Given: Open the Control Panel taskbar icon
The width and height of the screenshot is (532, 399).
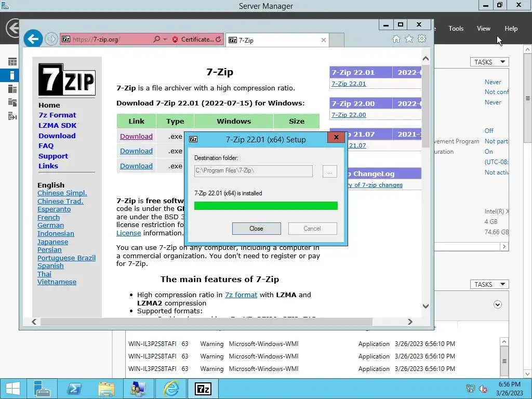Looking at the screenshot, I should coord(138,389).
